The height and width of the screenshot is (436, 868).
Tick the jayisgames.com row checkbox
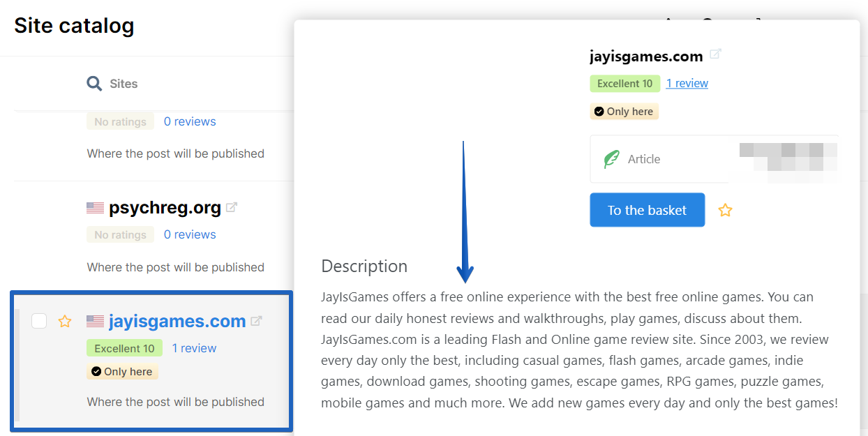[39, 321]
